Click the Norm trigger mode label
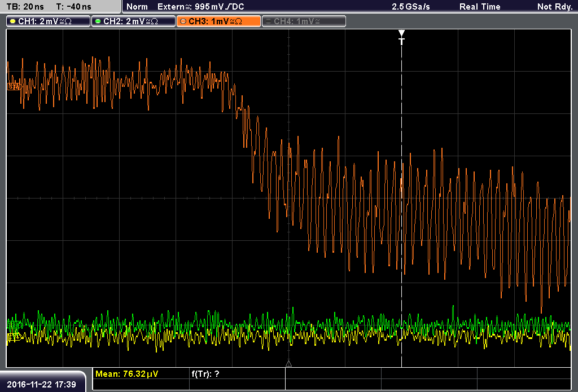This screenshot has width=578, height=392. [x=137, y=7]
